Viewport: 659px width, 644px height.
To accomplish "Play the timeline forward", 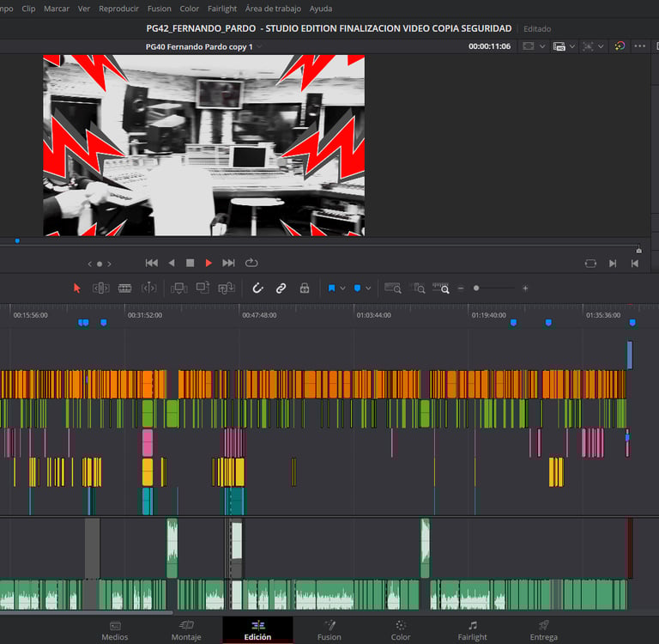I will (x=209, y=263).
